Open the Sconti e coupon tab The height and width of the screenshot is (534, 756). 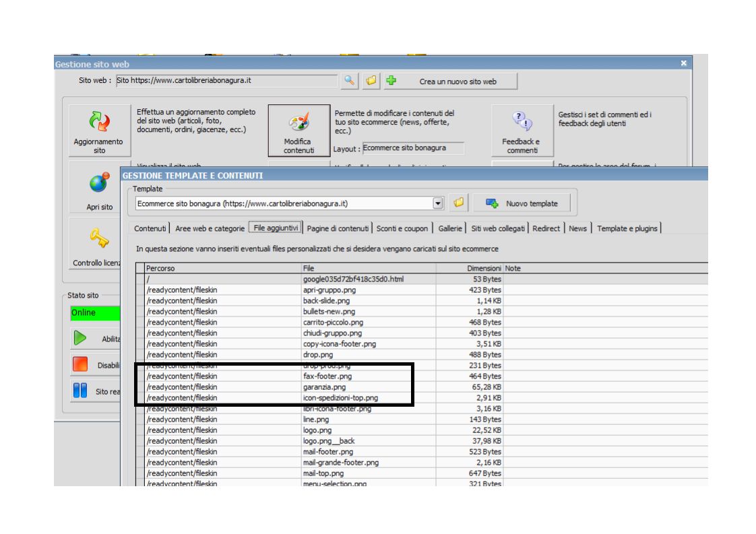(402, 228)
